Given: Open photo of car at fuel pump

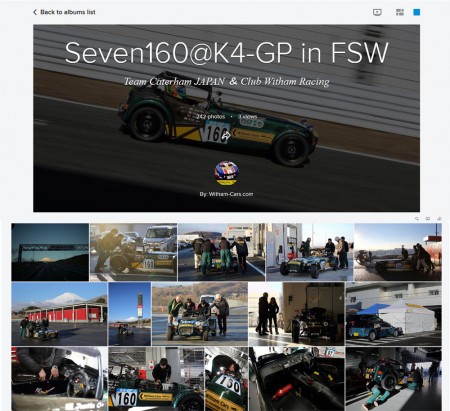Looking at the screenshot, I should pyautogui.click(x=310, y=252).
